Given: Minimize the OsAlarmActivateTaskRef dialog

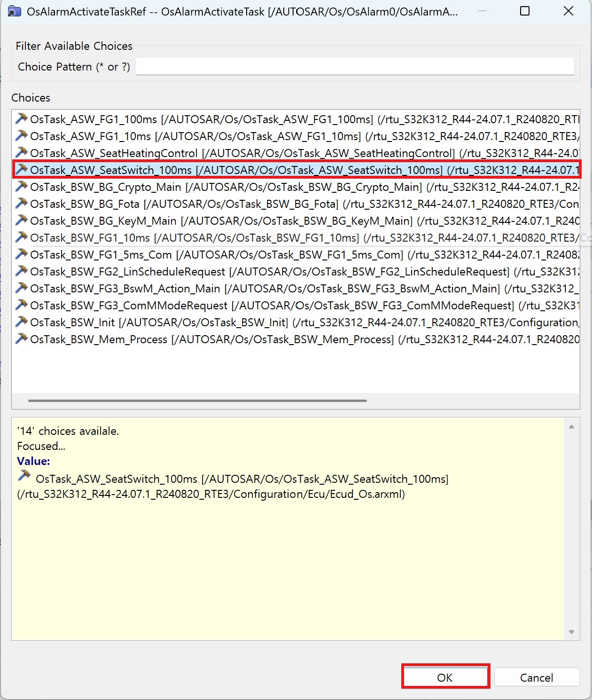Looking at the screenshot, I should coord(482,11).
